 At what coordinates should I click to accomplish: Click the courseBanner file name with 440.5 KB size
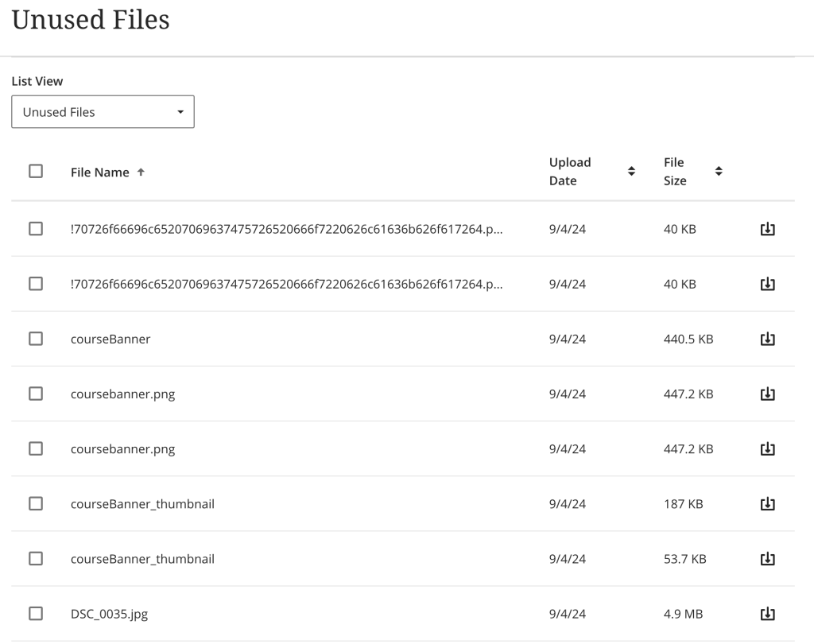(110, 339)
